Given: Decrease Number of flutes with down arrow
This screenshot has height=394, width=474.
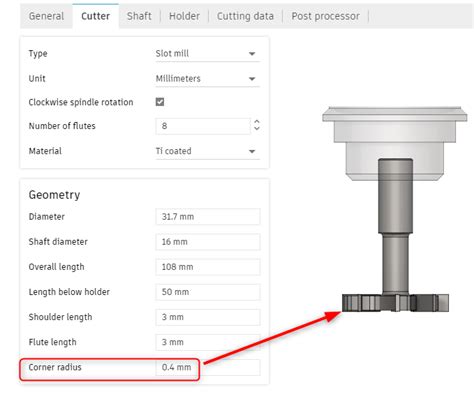Looking at the screenshot, I should pos(257,128).
